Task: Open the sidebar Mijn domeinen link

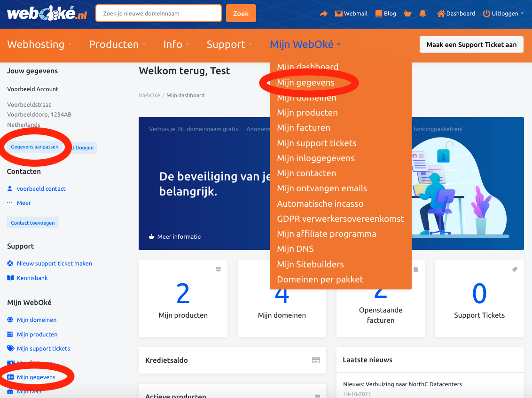Action: pos(37,320)
